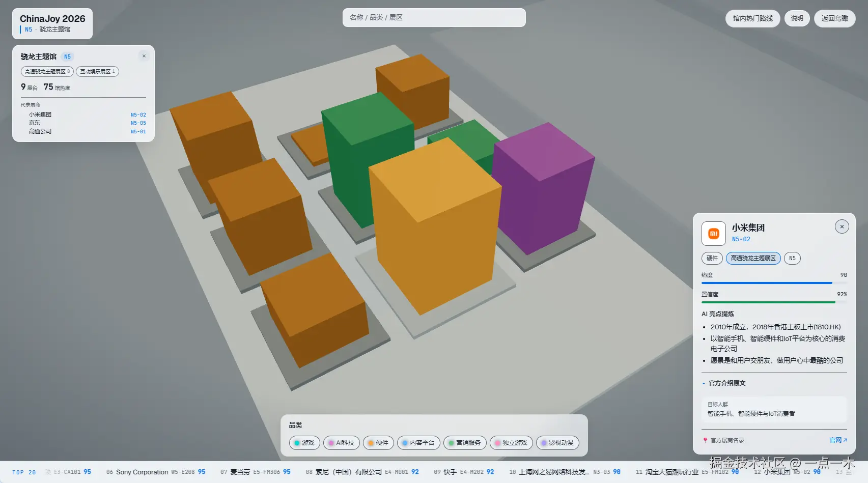Focus the 名称 / 品类 / 展区 search box

point(434,17)
